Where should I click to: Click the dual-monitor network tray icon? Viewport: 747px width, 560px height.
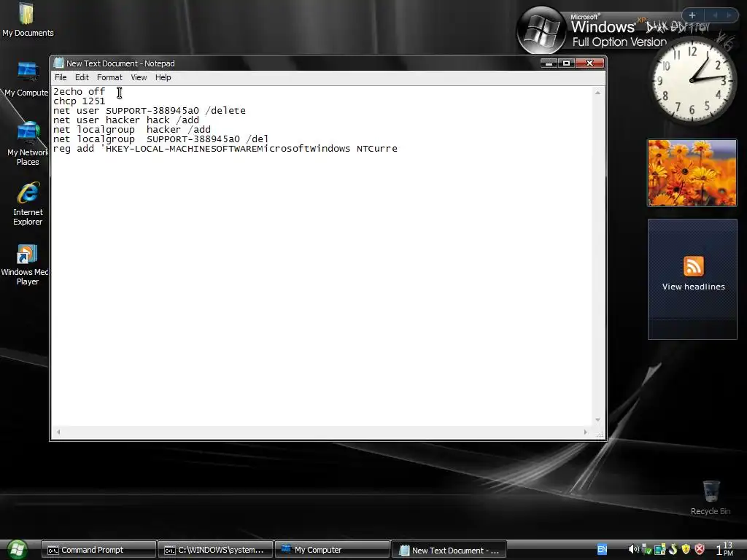[659, 550]
